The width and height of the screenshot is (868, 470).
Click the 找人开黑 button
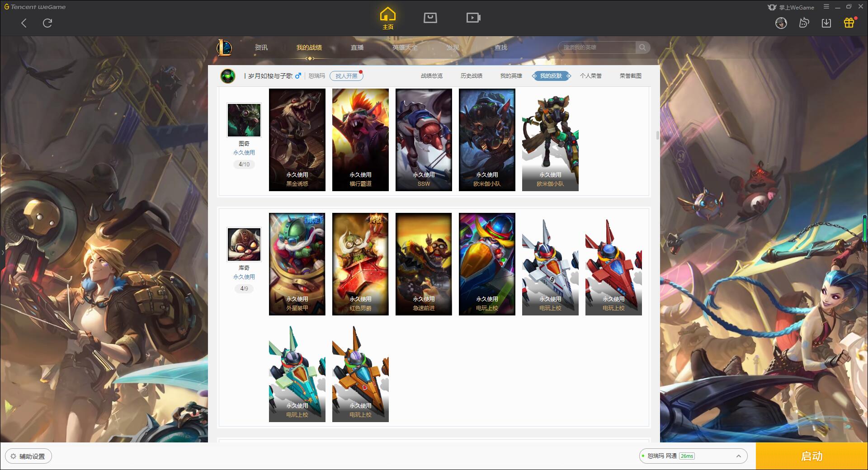(346, 76)
